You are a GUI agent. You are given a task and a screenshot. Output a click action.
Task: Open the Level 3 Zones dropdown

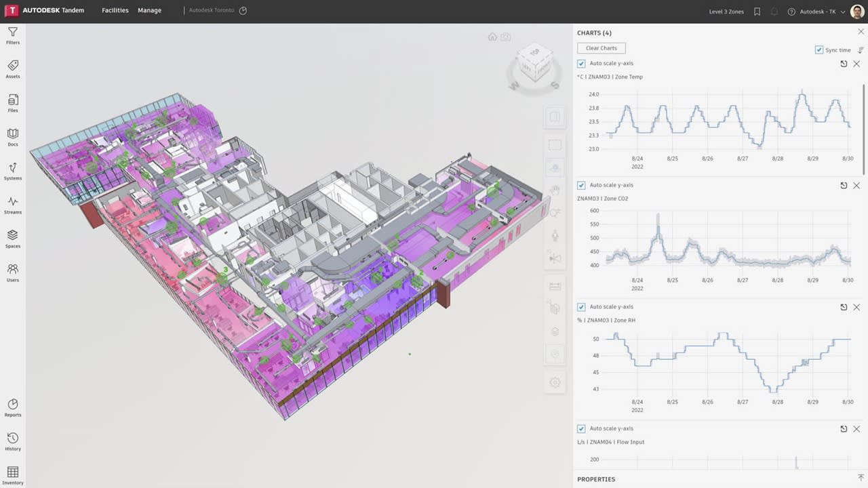point(726,11)
